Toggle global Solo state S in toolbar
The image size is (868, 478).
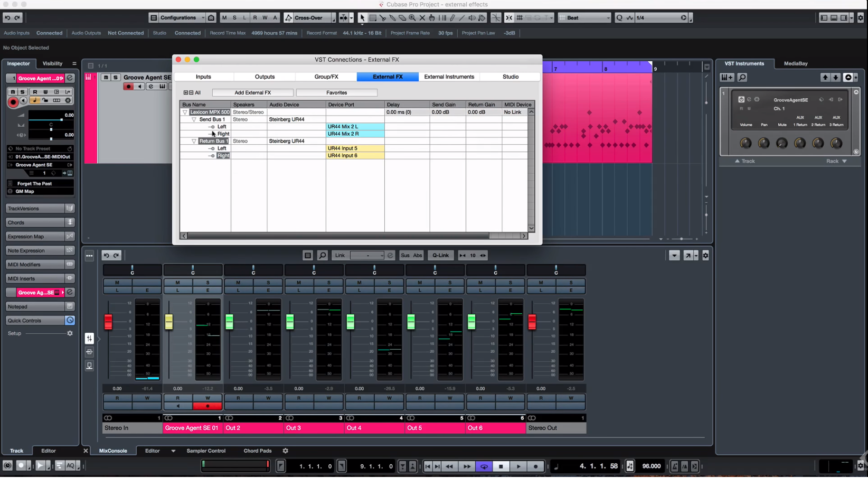(x=234, y=18)
